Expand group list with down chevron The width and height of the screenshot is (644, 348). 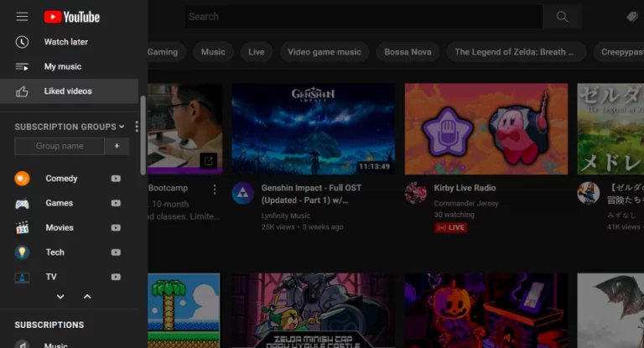click(x=60, y=297)
